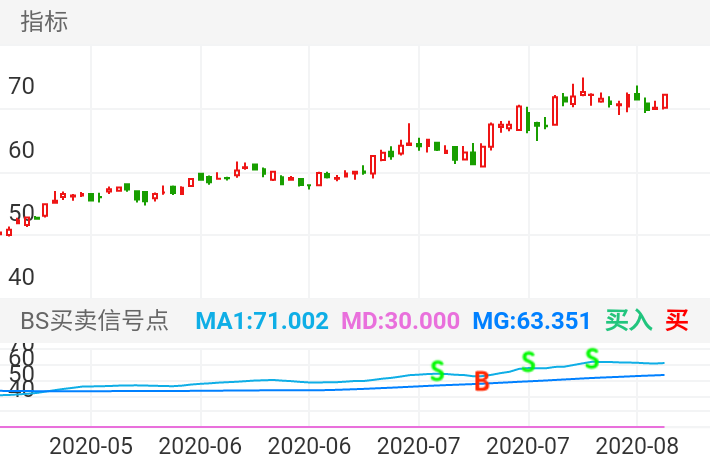Select the rightmost red candlestick on chart
Viewport: 710px width, 472px height.
[665, 101]
